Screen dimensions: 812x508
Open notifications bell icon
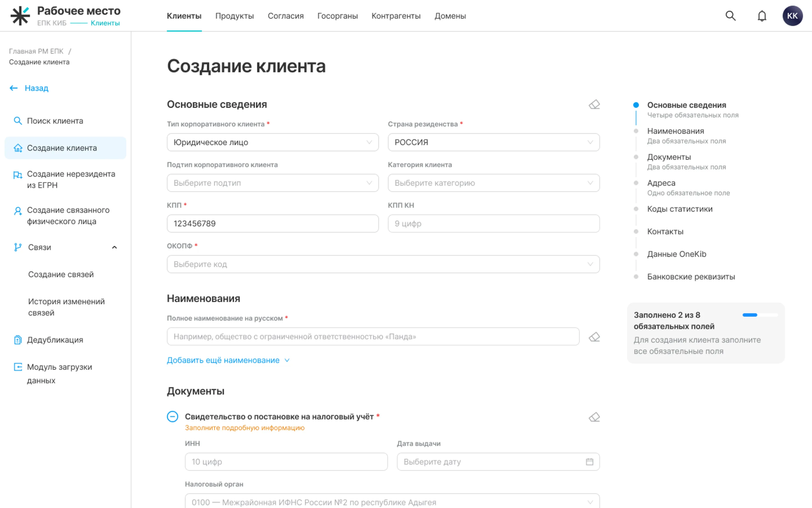pos(762,16)
